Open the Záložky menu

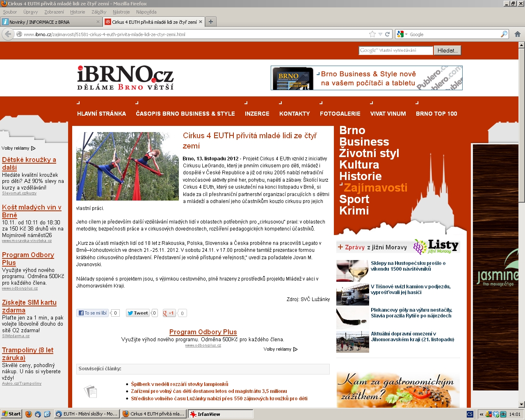(x=99, y=12)
